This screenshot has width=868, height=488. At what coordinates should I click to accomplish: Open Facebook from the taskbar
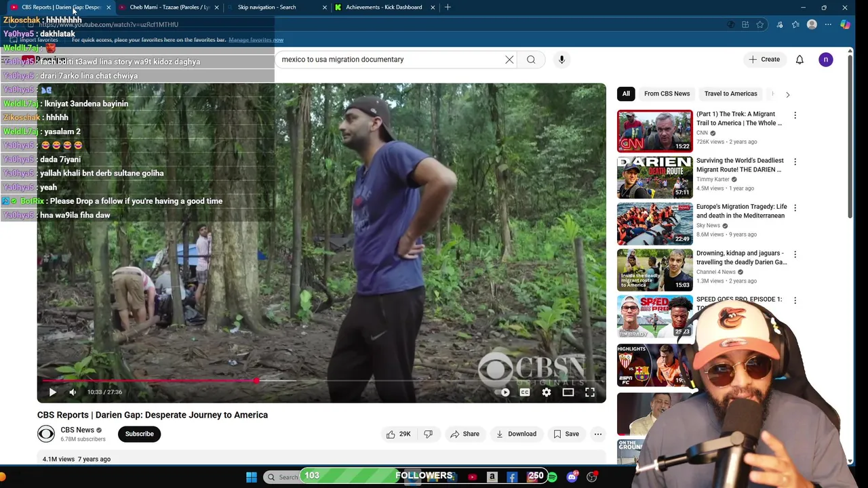(512, 477)
